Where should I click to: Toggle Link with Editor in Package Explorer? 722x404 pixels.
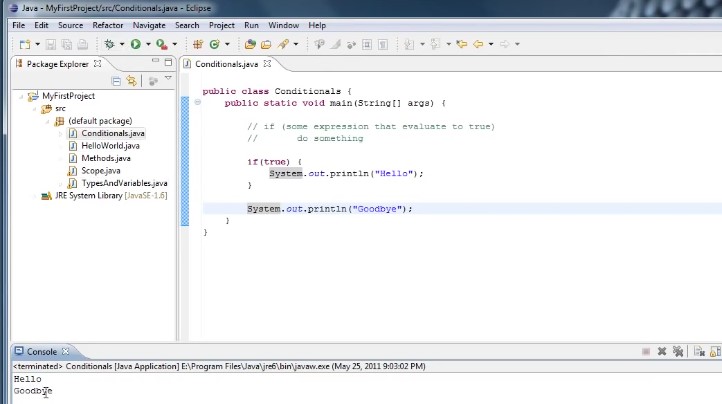point(130,80)
